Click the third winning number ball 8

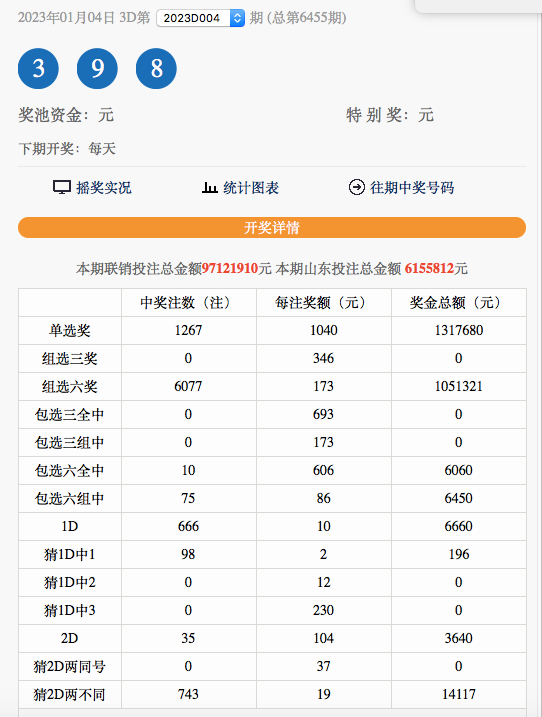tap(156, 69)
